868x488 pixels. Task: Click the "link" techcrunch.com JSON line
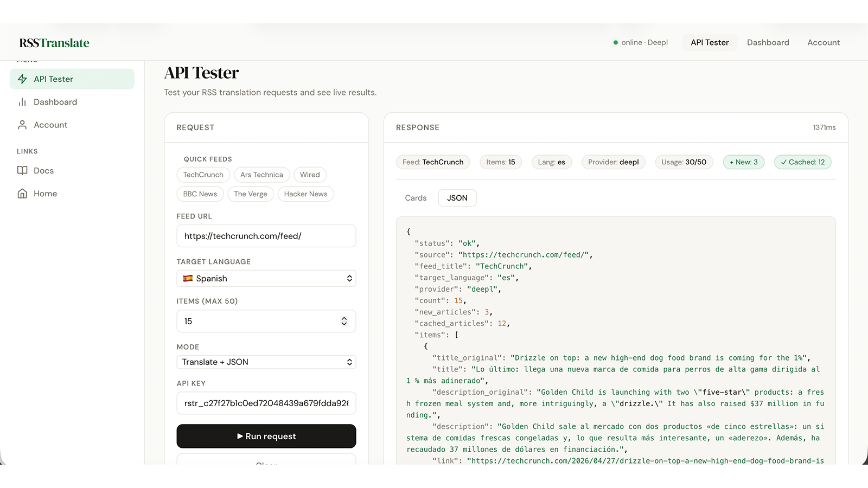pos(628,461)
